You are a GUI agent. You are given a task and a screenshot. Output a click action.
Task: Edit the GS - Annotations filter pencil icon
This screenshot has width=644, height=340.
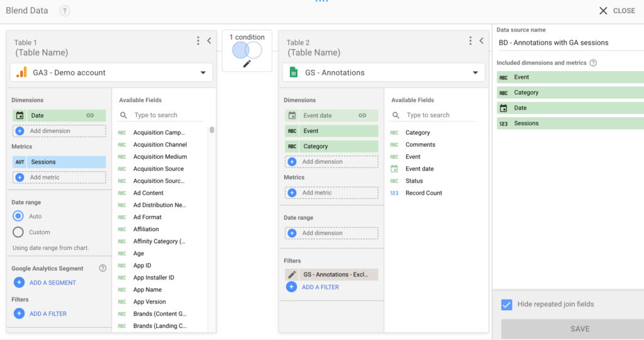(x=292, y=275)
